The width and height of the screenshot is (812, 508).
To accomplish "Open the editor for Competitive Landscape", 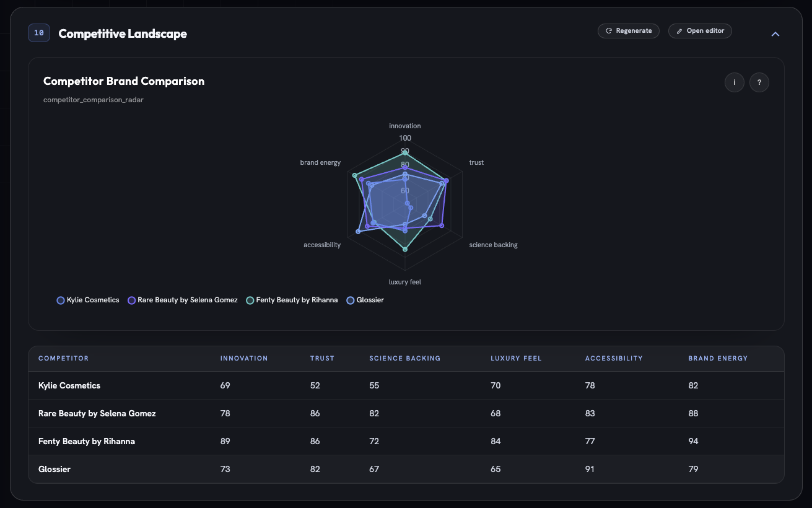I will pos(700,31).
